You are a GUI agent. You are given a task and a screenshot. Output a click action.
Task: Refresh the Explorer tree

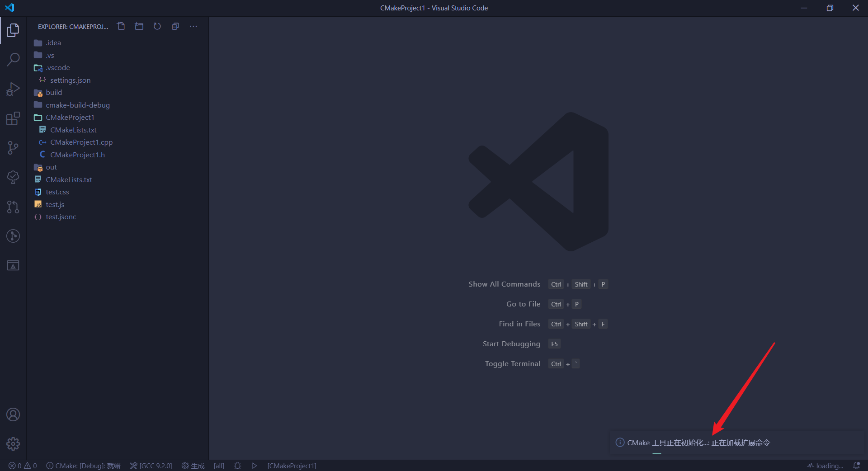pos(157,26)
